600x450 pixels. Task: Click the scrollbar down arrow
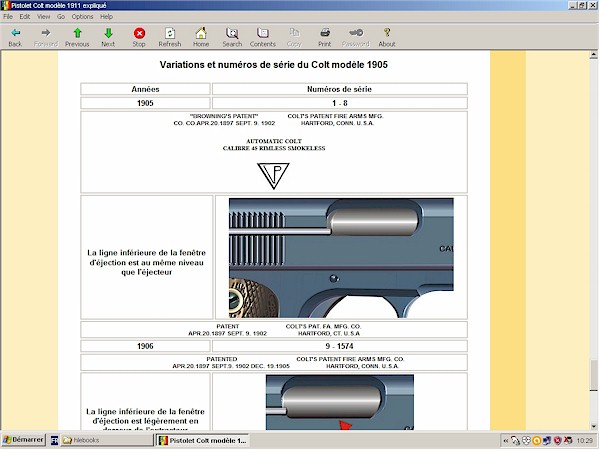(x=594, y=426)
